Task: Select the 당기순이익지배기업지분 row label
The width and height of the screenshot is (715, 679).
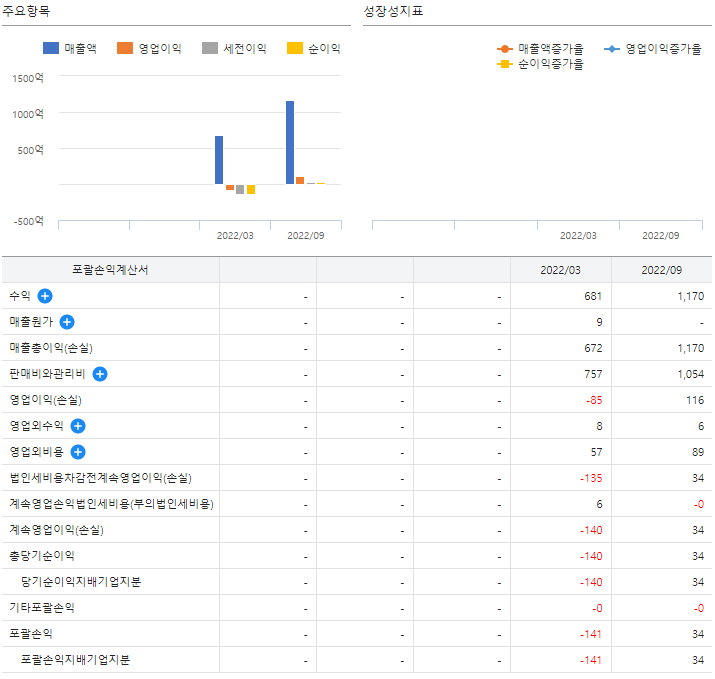Action: 81,582
